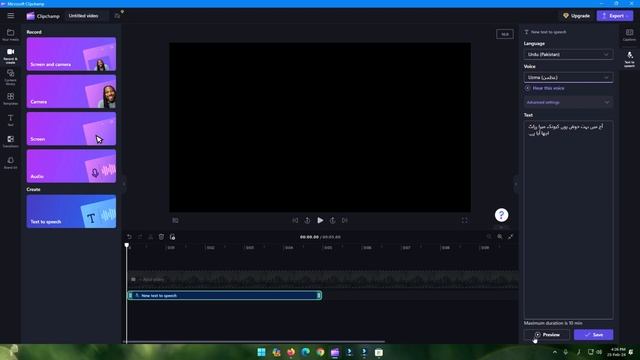Open Your media in sidebar
This screenshot has width=640, height=360.
[x=11, y=35]
